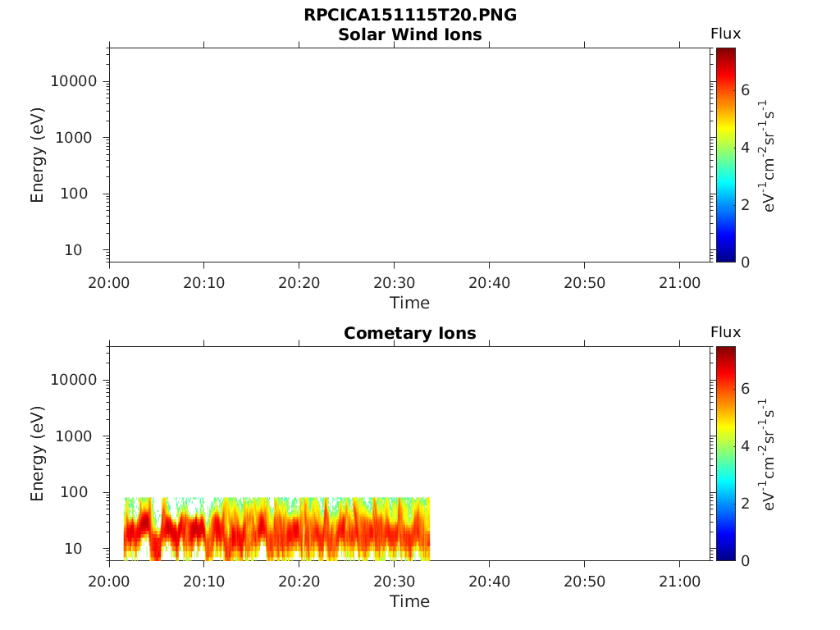Image resolution: width=840 pixels, height=630 pixels.
Task: Click the Time axis label under Cometary plot
Action: click(x=410, y=601)
